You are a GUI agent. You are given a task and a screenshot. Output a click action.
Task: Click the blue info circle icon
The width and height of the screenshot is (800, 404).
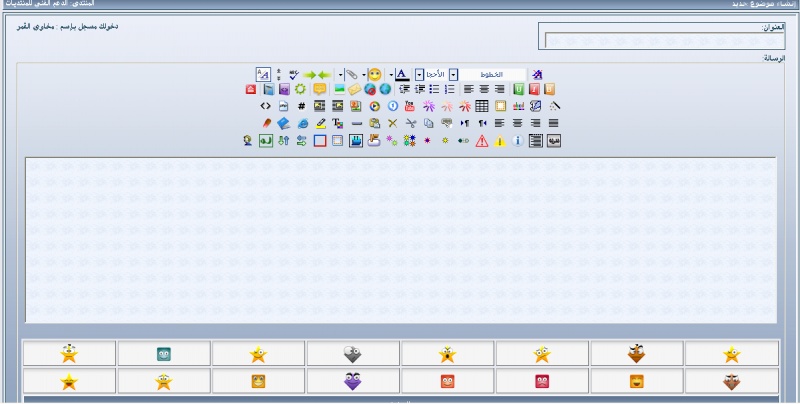point(517,141)
